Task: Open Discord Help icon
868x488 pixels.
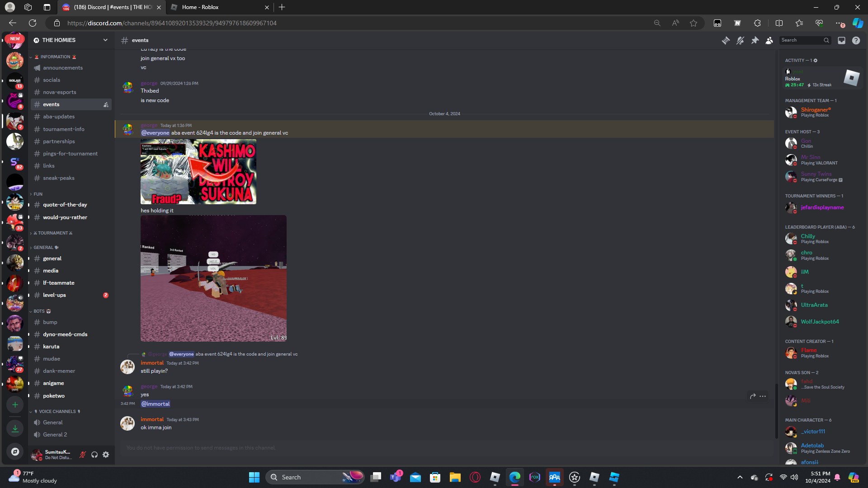Action: pyautogui.click(x=856, y=40)
